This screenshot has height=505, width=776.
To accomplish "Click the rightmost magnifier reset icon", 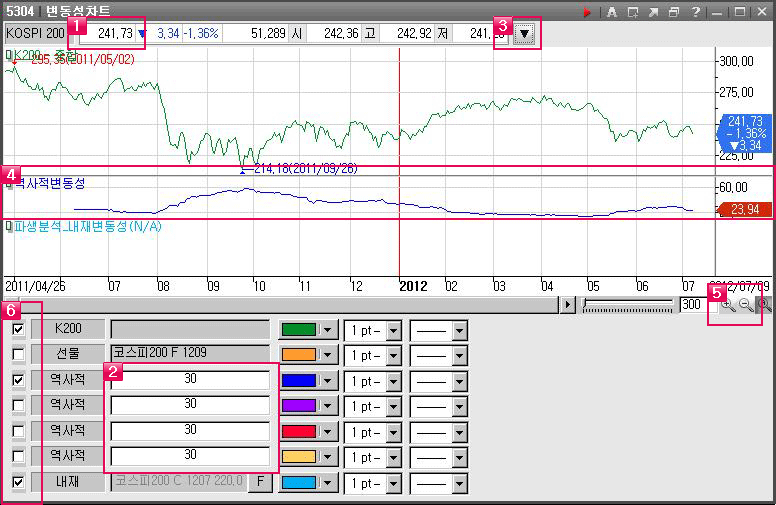I will tap(763, 304).
